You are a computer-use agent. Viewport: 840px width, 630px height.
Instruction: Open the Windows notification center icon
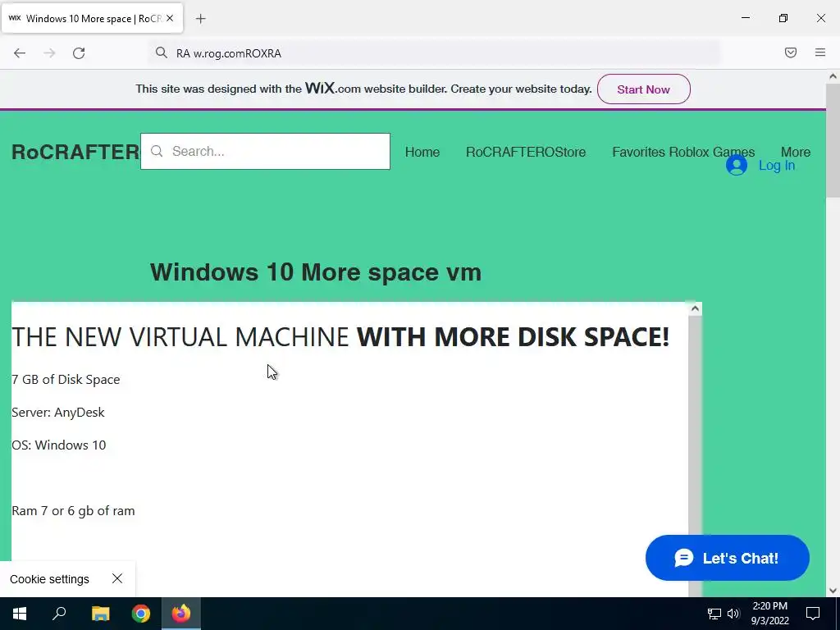click(x=813, y=614)
